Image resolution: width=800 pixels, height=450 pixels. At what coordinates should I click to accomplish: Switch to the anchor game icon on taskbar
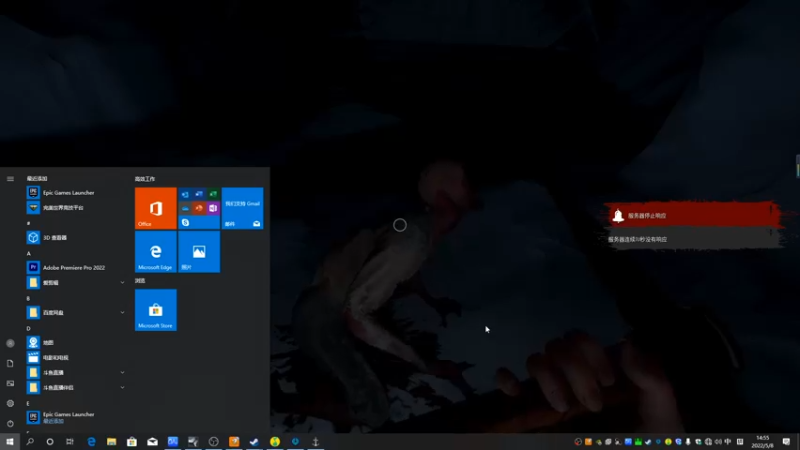point(315,441)
